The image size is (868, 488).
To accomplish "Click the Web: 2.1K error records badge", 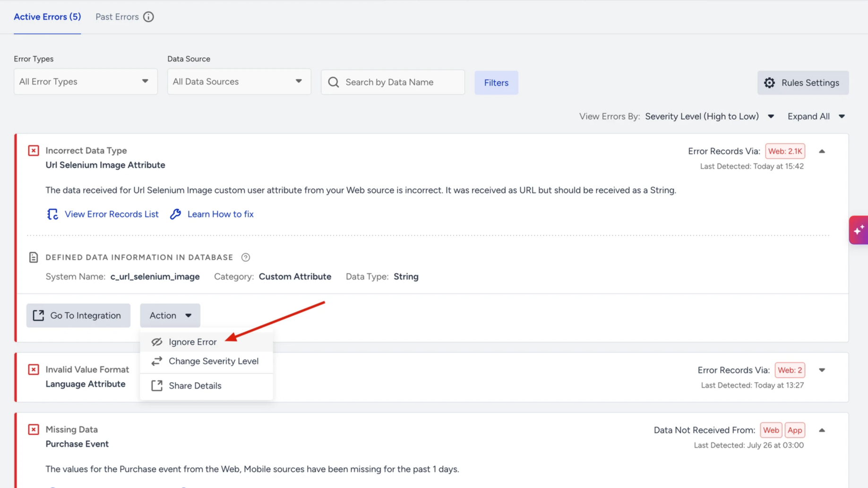I will 785,151.
